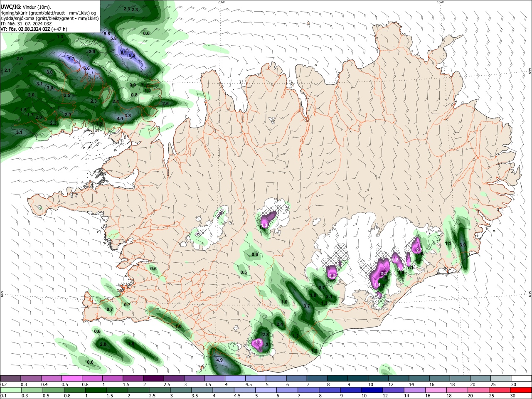Viewport: 532px width, 399px height.
Task: Click the '15W' longitude label
Action: [440, 2]
